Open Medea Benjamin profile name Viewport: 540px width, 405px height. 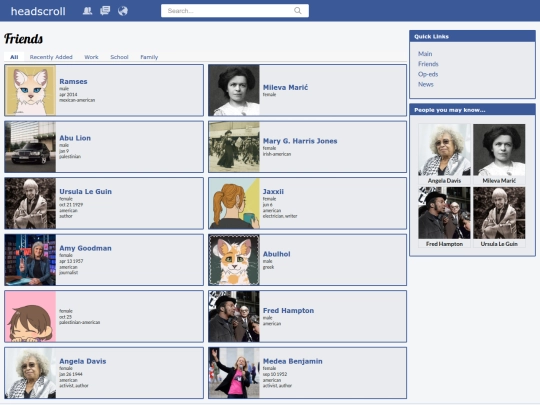coord(292,361)
